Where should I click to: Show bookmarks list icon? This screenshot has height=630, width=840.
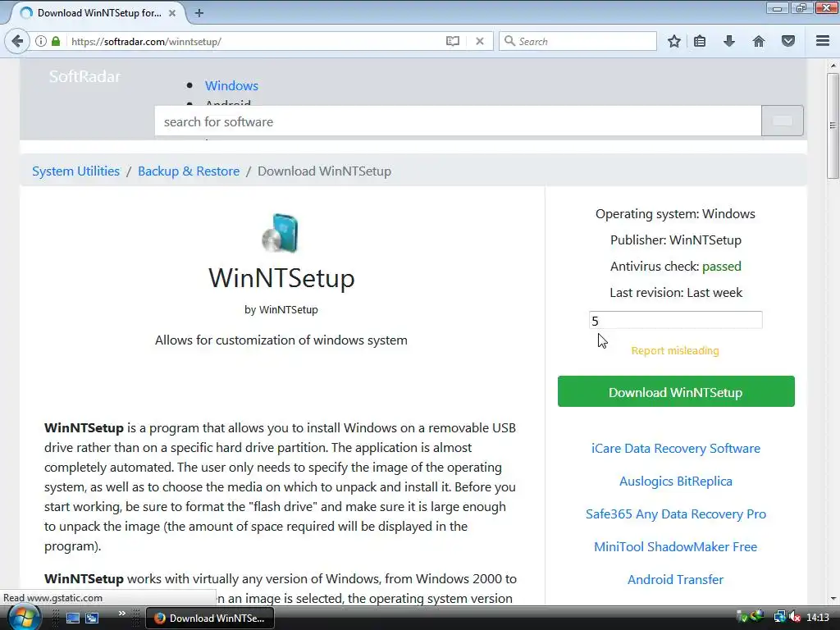pos(700,41)
